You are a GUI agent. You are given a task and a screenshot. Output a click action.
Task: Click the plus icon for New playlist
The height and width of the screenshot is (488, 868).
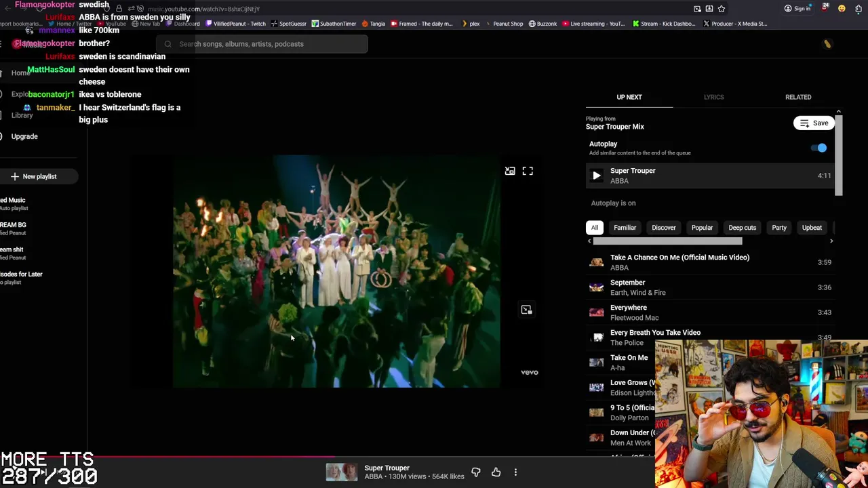point(14,176)
